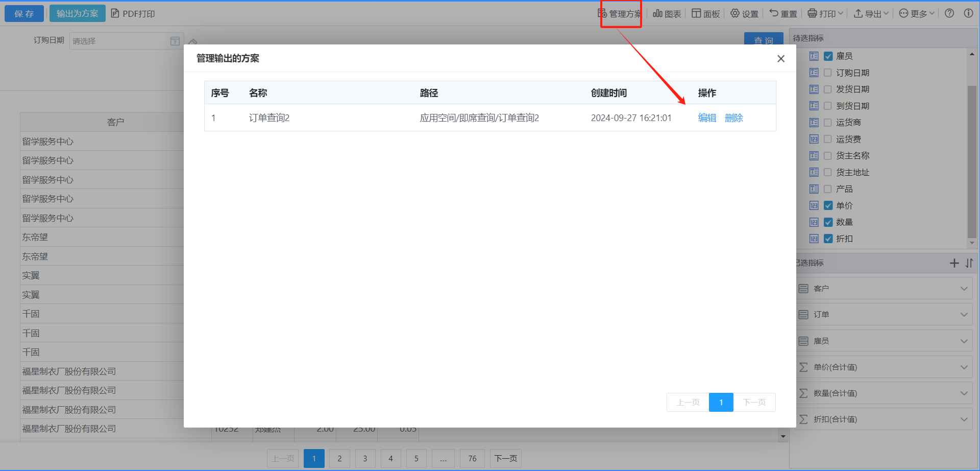Screen dimensions: 980x471
Task: Click the help question mark icon
Action: click(x=949, y=13)
